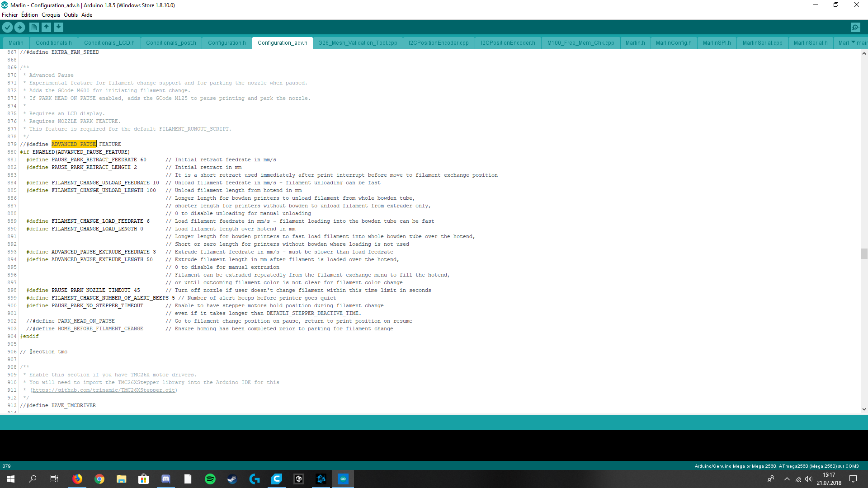Click the Verify sketch checkmark icon
The image size is (868, 488).
7,28
